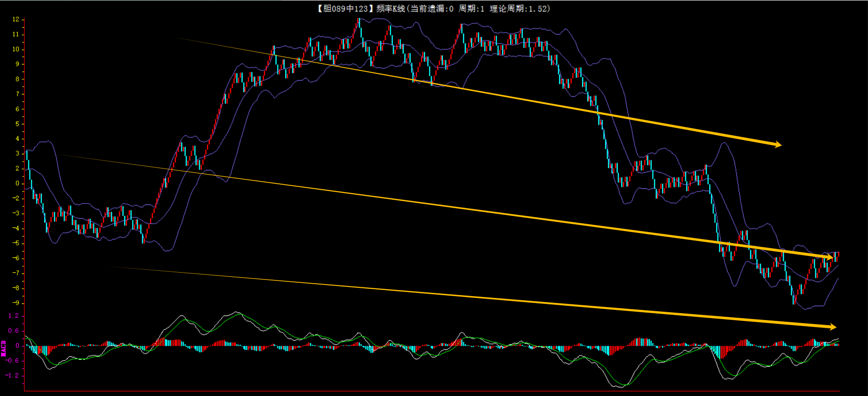The image size is (868, 396).
Task: Click the y-axis label 12
Action: (16, 19)
